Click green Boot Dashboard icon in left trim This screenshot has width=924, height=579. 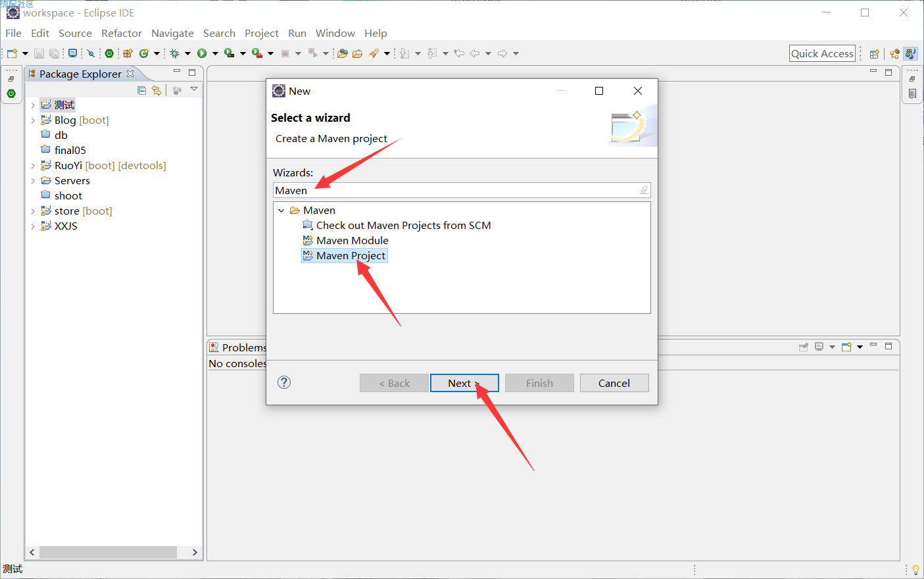point(11,94)
